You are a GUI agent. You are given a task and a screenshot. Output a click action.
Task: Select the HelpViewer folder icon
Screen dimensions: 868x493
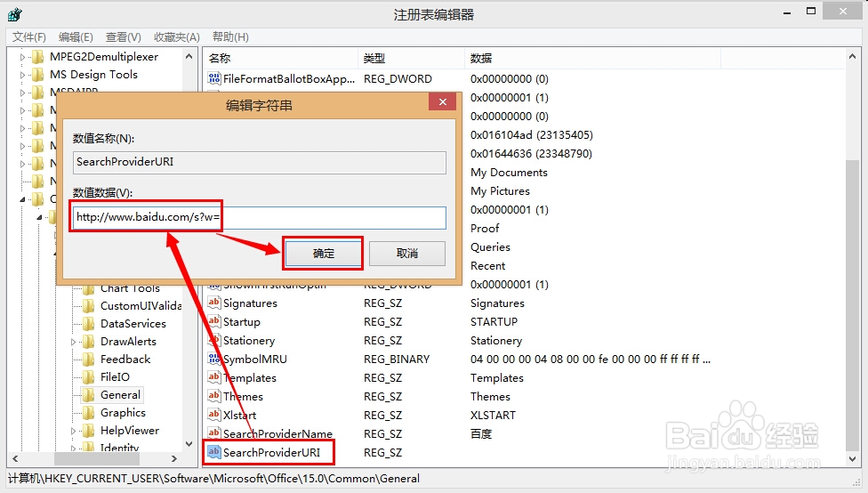pos(89,431)
